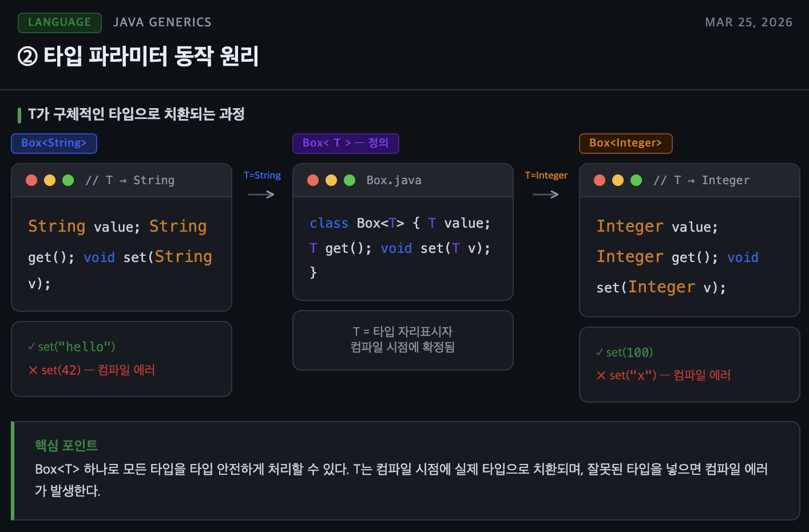809x532 pixels.
Task: Click the green traffic light in the T → String window
Action: (68, 180)
